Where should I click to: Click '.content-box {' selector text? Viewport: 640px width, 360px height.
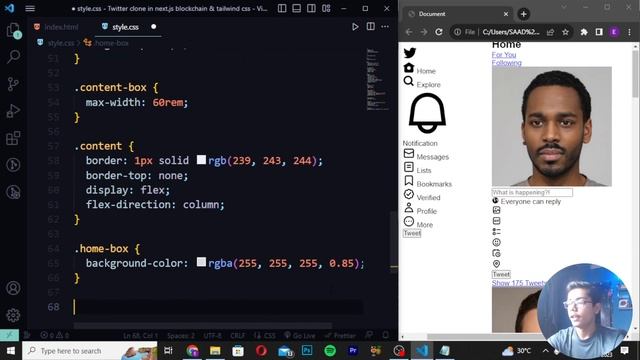(116, 87)
